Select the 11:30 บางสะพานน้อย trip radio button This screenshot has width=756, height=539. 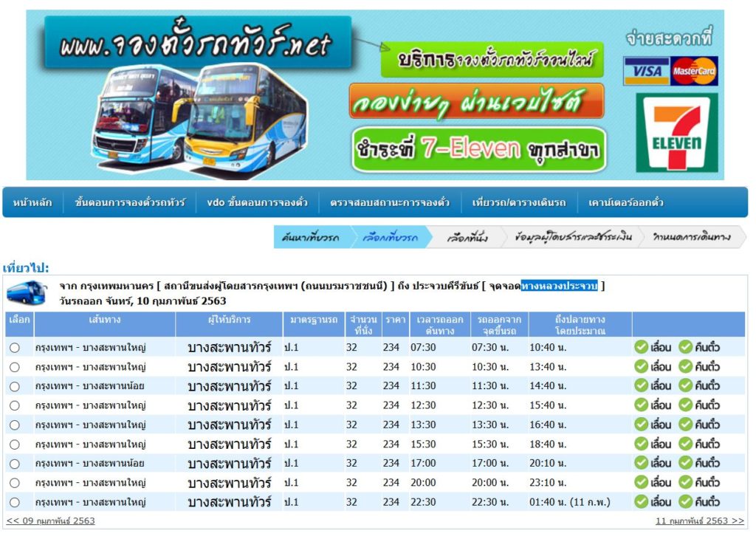click(x=15, y=386)
